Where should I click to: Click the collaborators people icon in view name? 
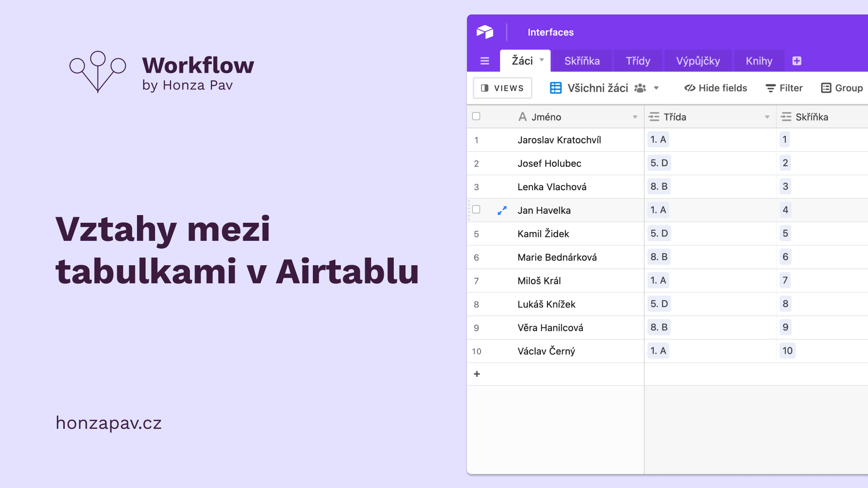[x=640, y=88]
